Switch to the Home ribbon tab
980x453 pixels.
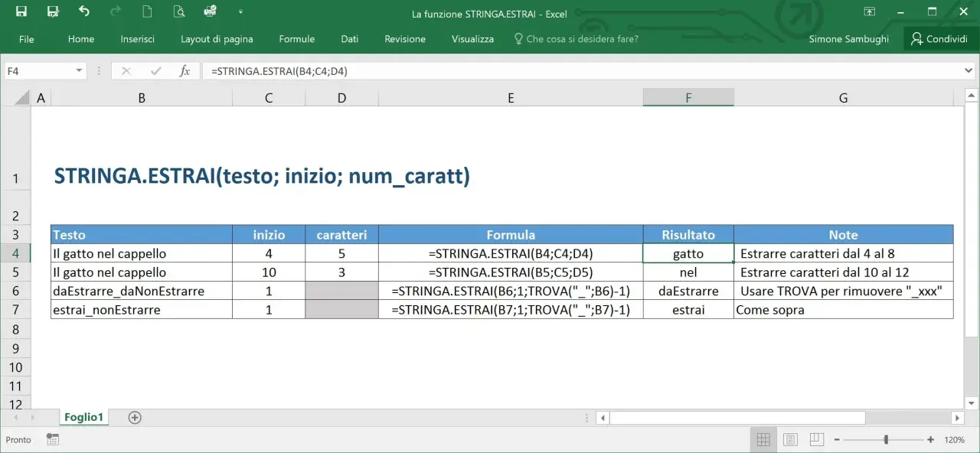81,39
